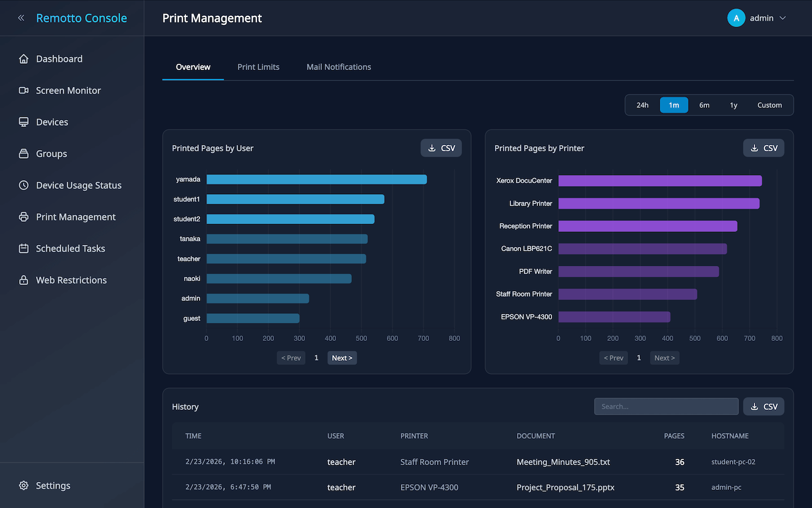Screen dimensions: 812x508
Task: Click Prev in printer chart pagination
Action: [614, 358]
